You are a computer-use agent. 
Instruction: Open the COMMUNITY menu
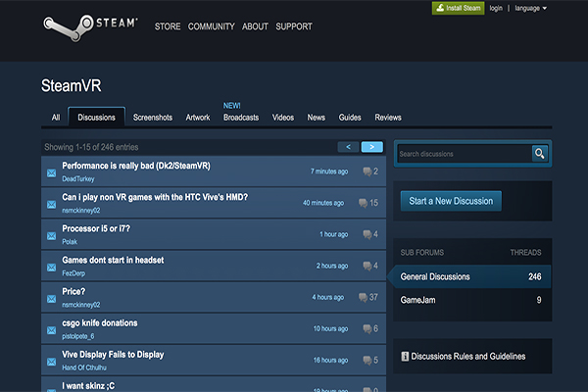click(211, 26)
